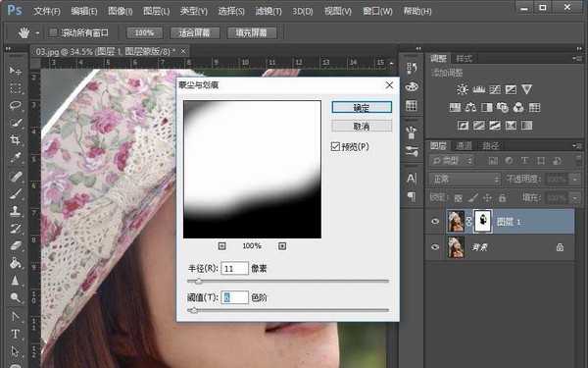
Task: Zoom out the dialog preview (minus)
Action: (222, 246)
